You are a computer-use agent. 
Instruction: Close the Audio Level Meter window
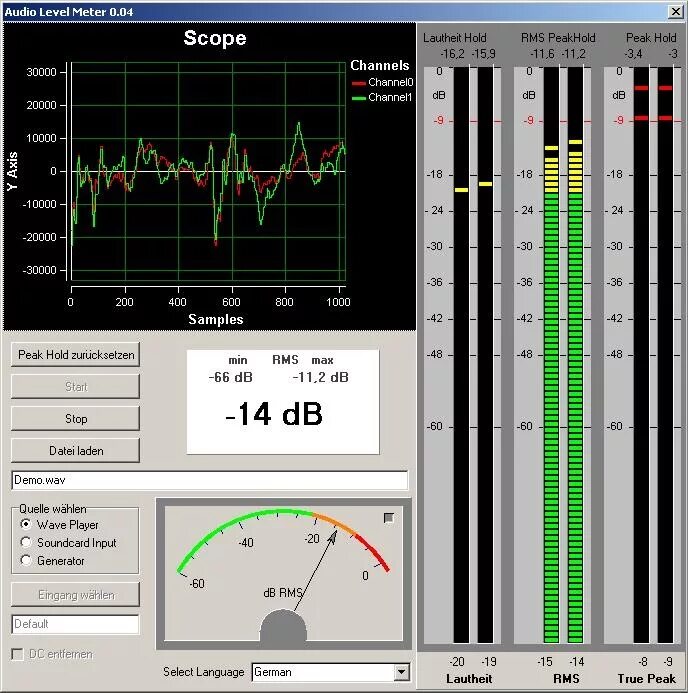pos(676,11)
